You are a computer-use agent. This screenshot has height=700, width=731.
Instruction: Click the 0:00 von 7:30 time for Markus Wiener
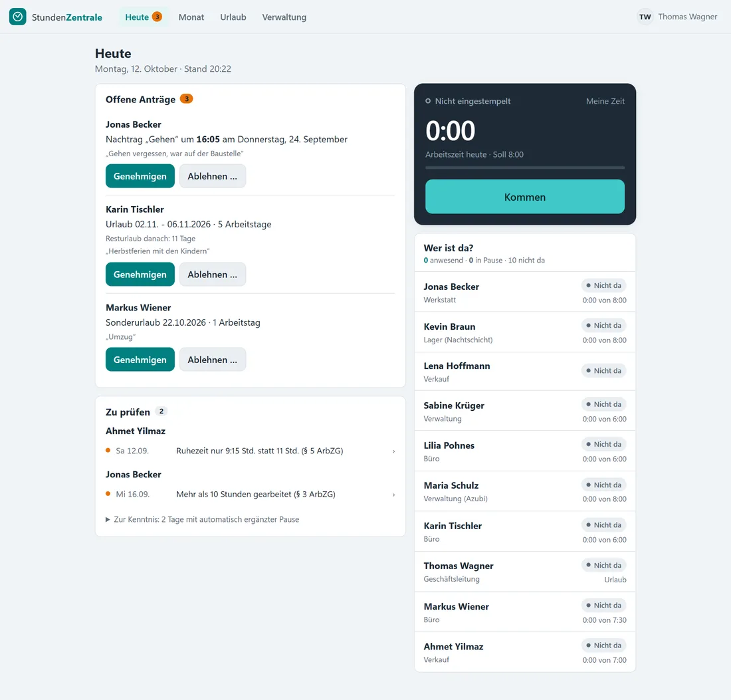pyautogui.click(x=604, y=620)
